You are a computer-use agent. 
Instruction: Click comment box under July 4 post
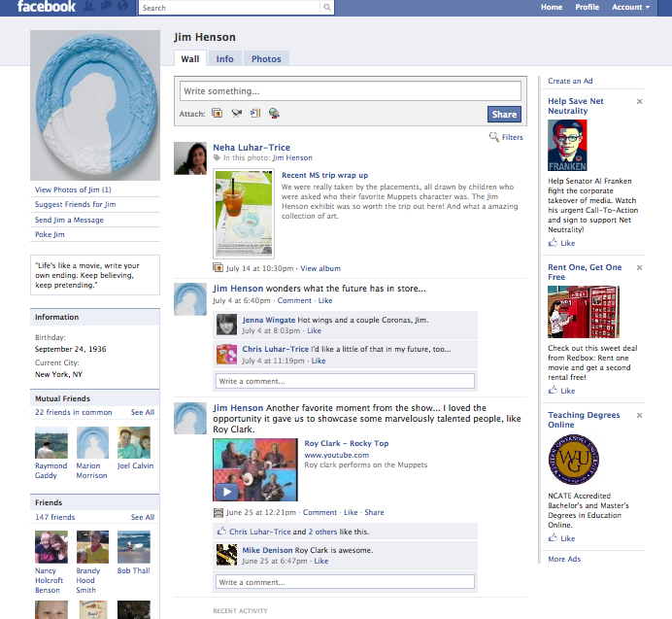point(345,381)
